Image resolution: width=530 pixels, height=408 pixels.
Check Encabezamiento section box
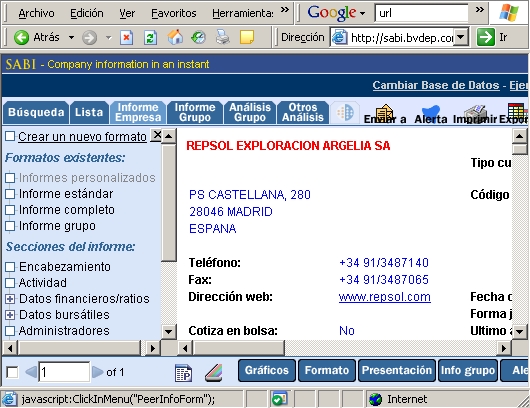click(x=10, y=267)
